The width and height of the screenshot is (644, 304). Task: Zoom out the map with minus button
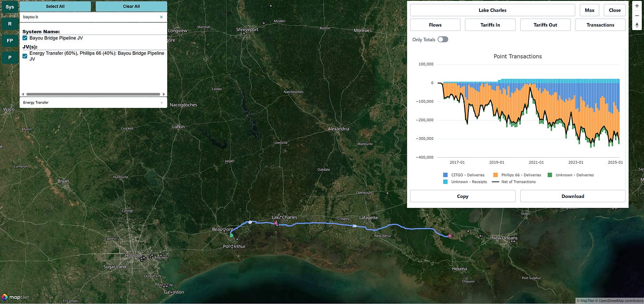pos(636,15)
